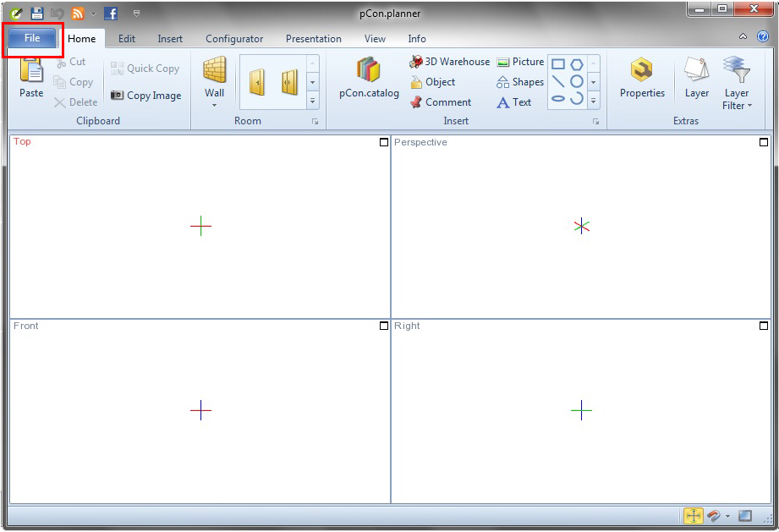Expand the arrow next to RSS icon
Screen dimensions: 779x532
(x=93, y=14)
